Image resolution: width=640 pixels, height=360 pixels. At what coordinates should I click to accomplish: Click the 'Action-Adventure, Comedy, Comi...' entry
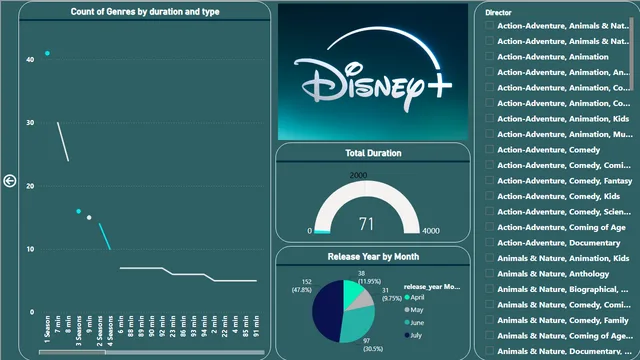click(x=564, y=165)
